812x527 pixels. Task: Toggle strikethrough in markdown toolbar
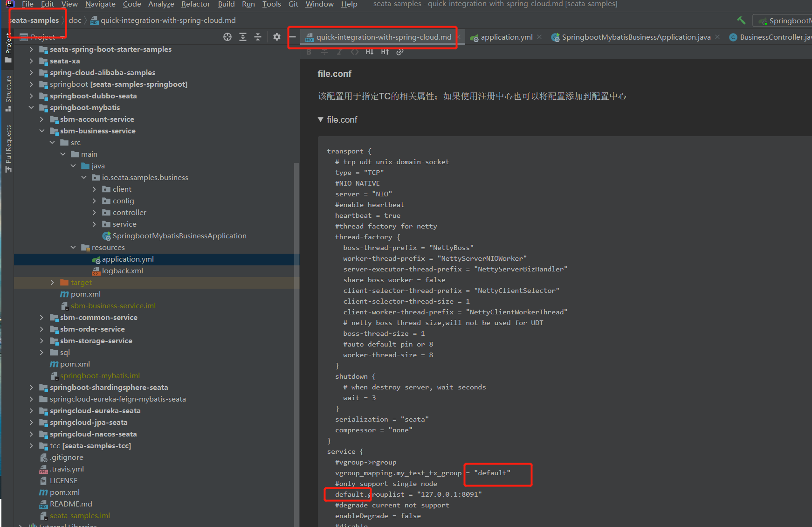(324, 52)
